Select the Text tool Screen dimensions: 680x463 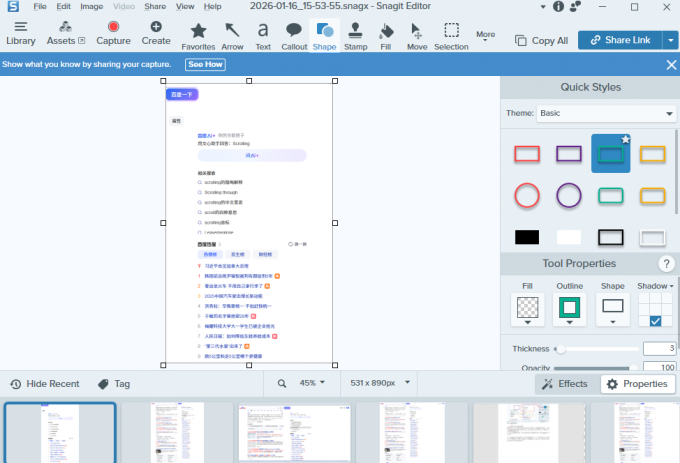click(263, 35)
